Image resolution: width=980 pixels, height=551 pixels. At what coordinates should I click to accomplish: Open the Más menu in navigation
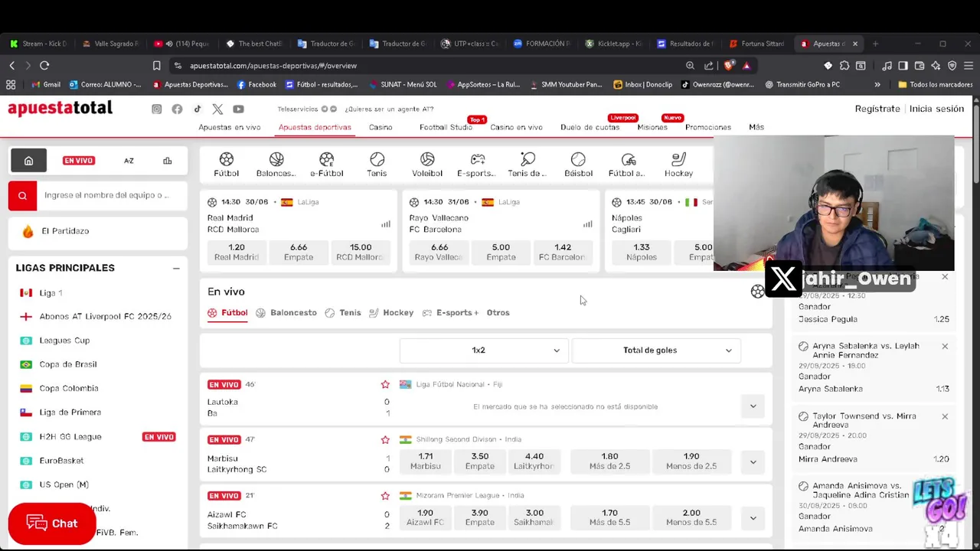pos(756,127)
